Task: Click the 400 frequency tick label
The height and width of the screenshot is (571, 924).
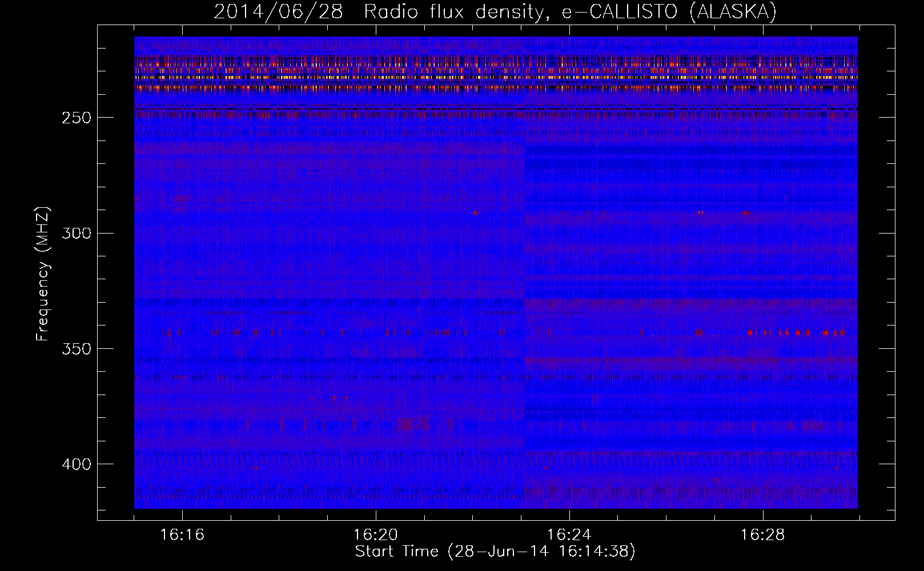Action: (77, 464)
